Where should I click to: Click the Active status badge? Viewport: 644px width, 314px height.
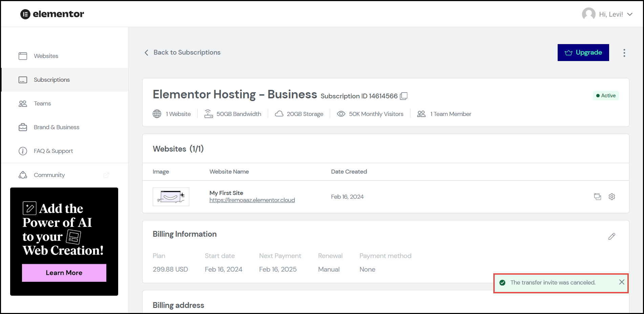pos(606,96)
